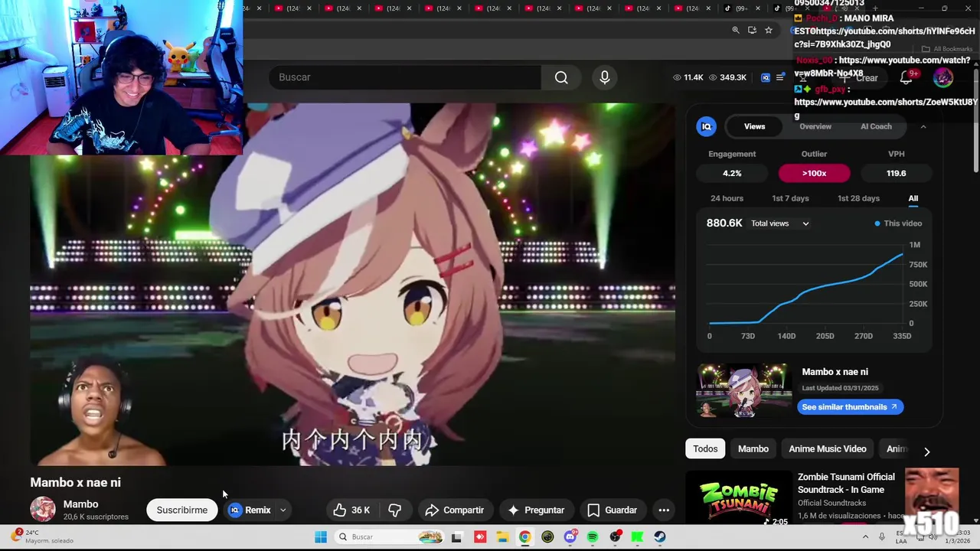Open Steam from the taskbar

tap(659, 537)
